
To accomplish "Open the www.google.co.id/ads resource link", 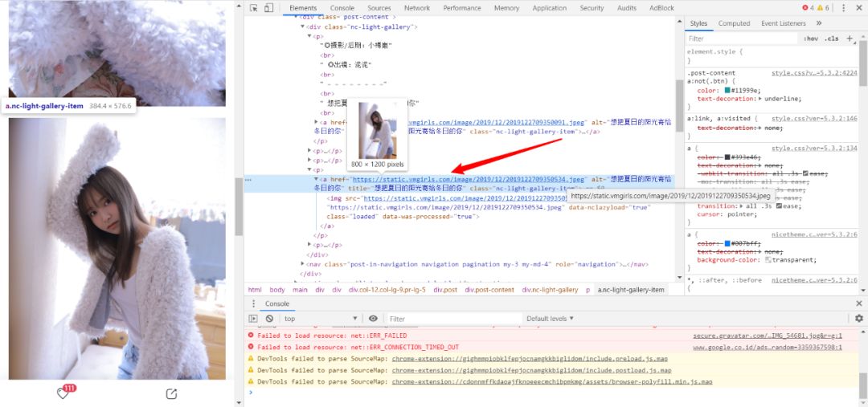I will coord(768,348).
